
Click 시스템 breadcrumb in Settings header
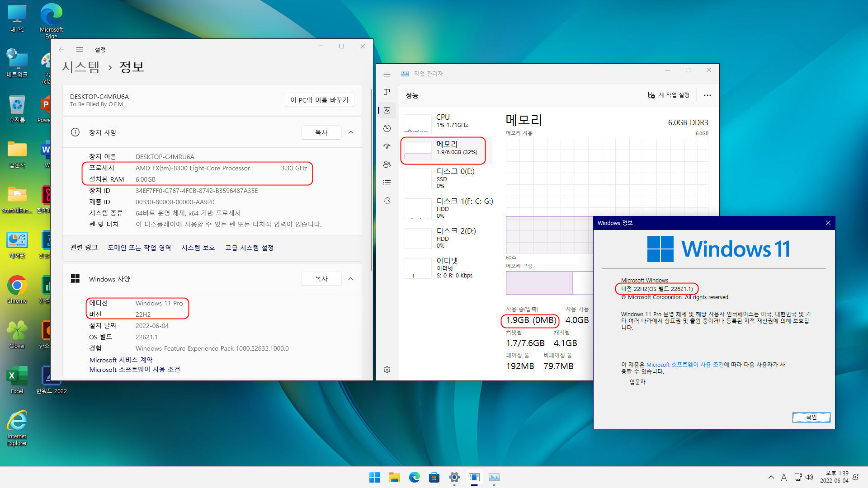(81, 67)
